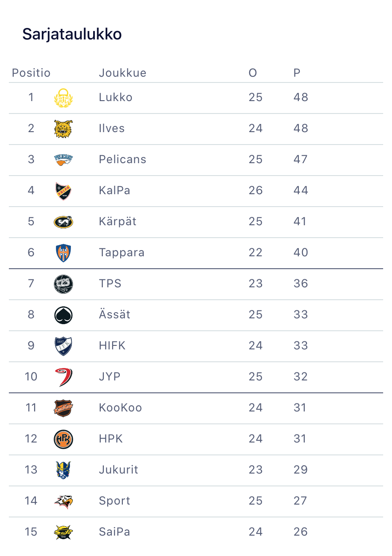Click the Ässät spade logo

click(x=63, y=315)
